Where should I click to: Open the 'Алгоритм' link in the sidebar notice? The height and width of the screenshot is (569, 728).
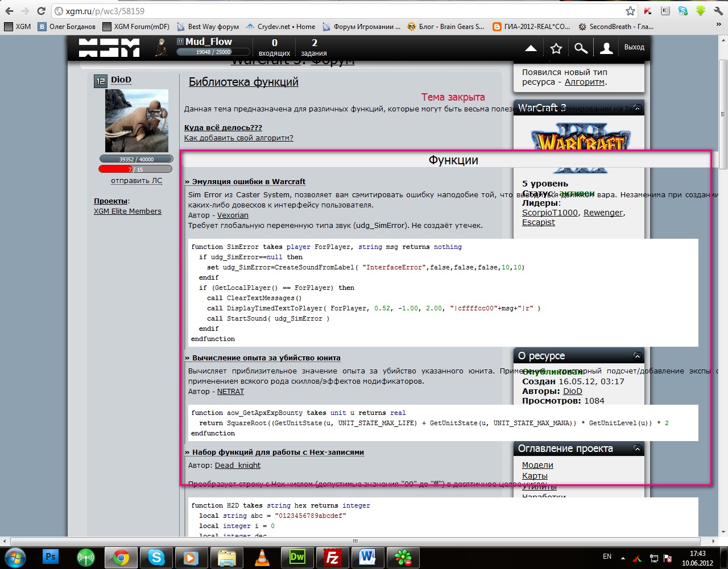click(x=585, y=82)
